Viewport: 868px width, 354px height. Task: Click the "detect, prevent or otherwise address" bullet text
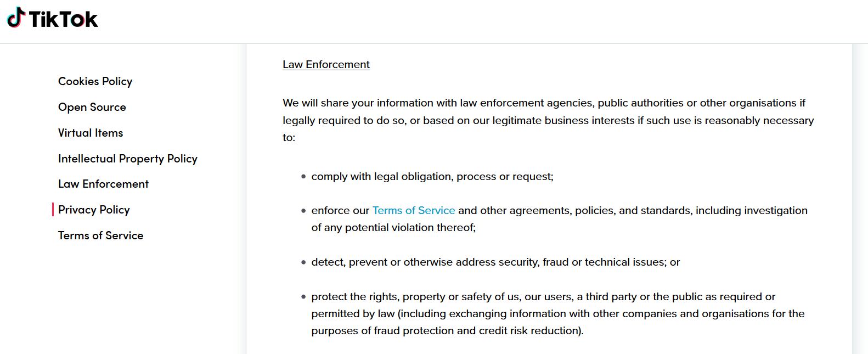(495, 262)
